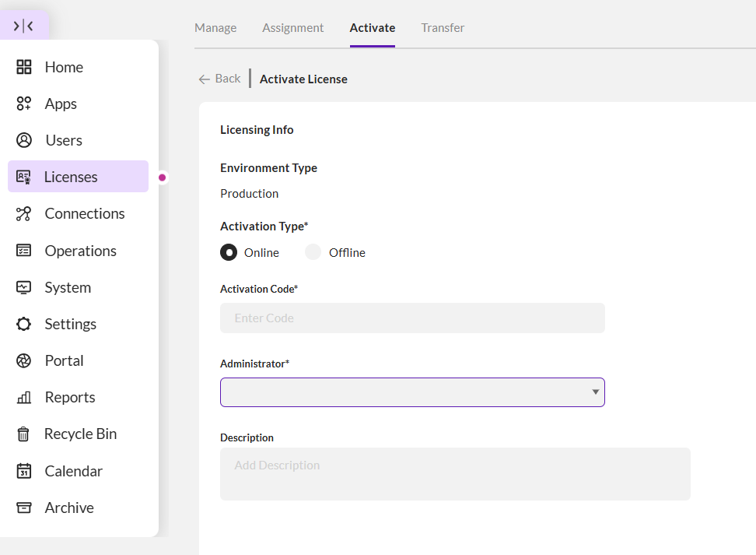Click the Archive box icon

coord(23,508)
